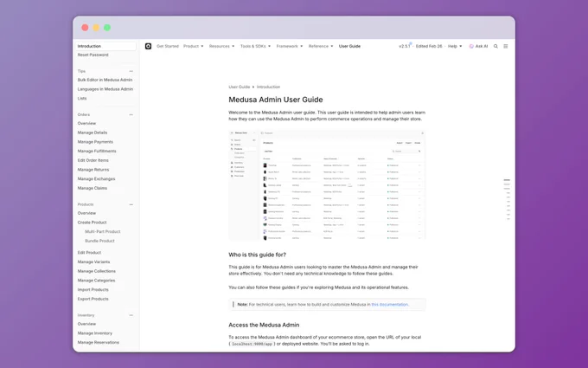Open Languages in Medusa Admin page
The width and height of the screenshot is (588, 368).
[x=105, y=89]
